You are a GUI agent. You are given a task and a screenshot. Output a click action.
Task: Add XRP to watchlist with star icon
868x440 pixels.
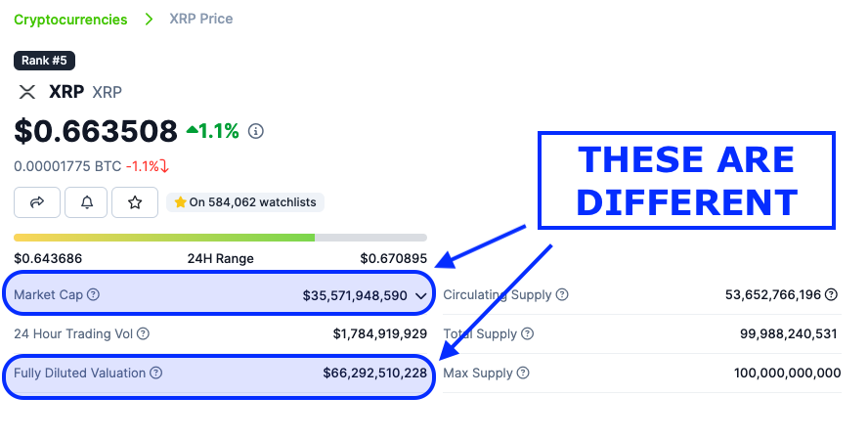(x=135, y=202)
